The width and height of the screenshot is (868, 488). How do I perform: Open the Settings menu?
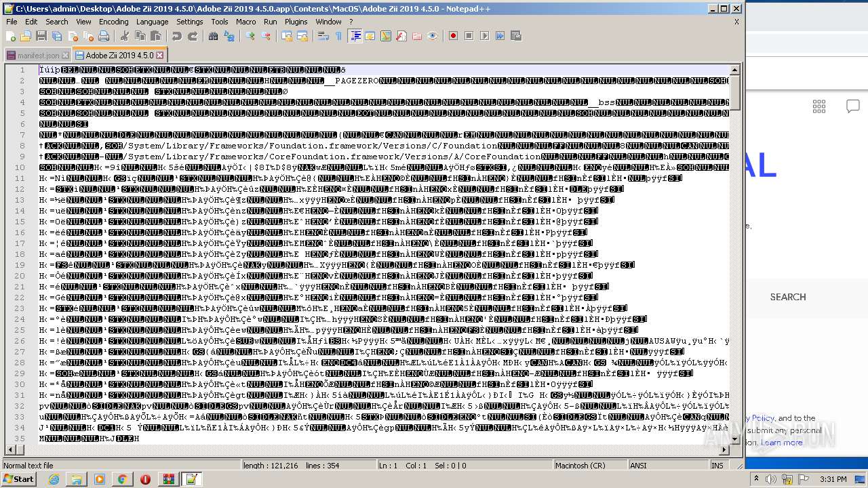(x=190, y=22)
